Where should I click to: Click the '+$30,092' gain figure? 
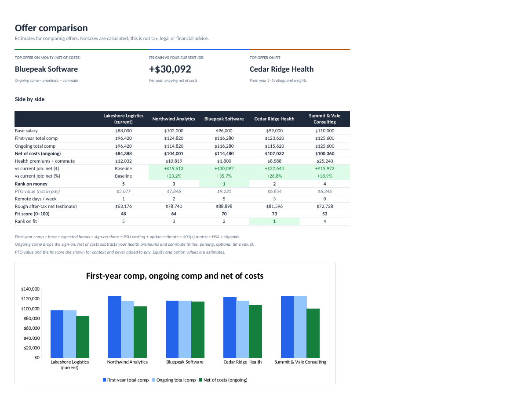tap(170, 69)
